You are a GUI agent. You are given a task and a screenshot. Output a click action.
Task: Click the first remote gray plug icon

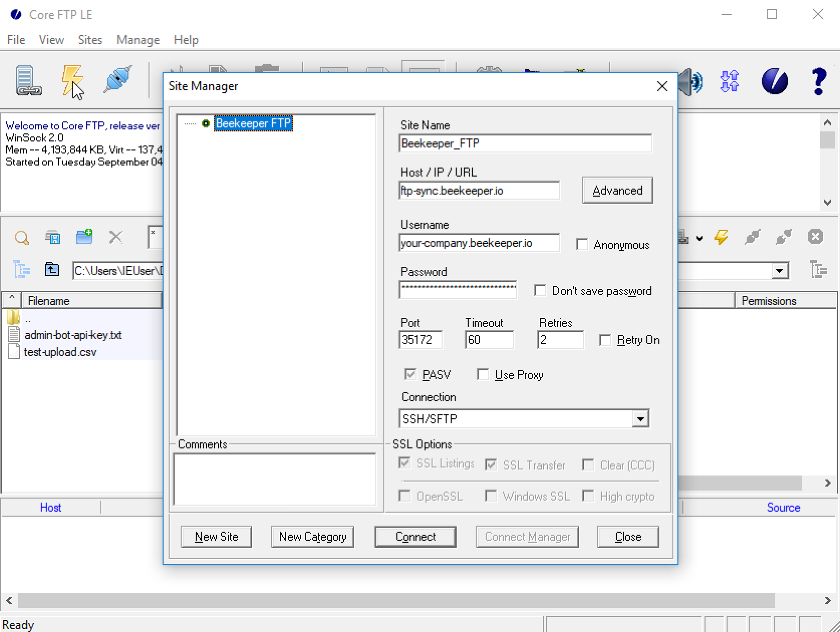(x=752, y=237)
